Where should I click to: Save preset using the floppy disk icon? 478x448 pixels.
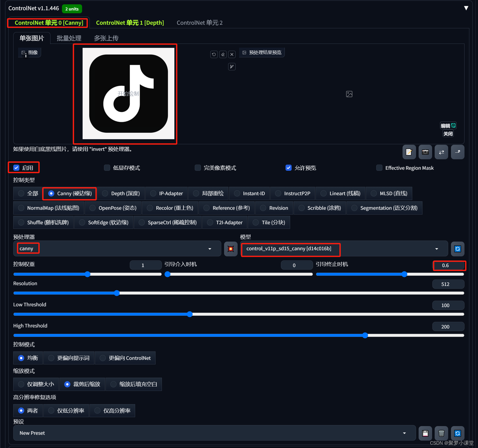click(x=425, y=433)
